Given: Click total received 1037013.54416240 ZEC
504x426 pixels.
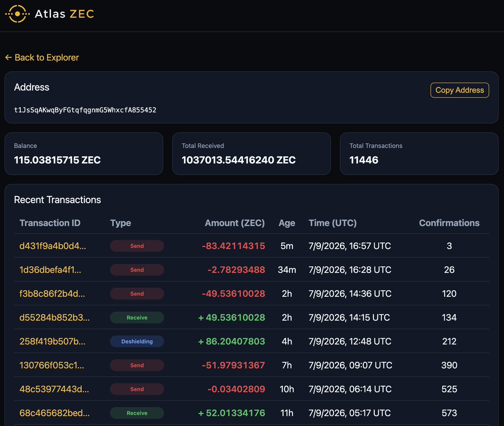Looking at the screenshot, I should 239,160.
